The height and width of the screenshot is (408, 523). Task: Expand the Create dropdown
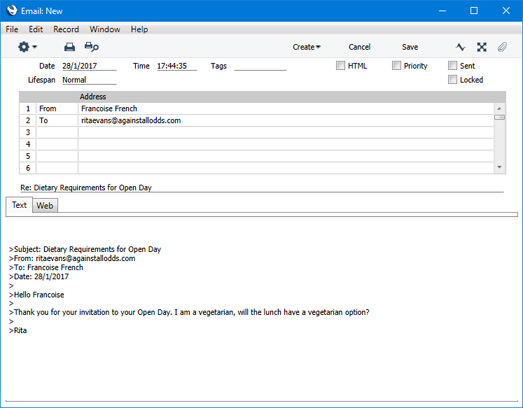click(306, 47)
